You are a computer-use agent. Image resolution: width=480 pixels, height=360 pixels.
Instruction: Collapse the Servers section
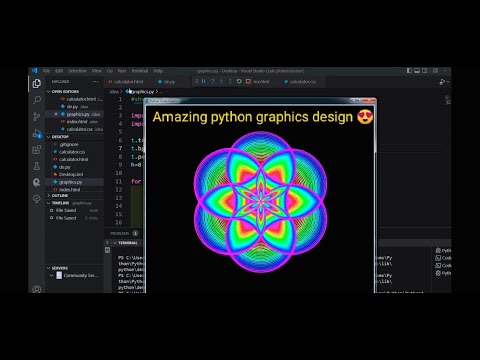click(x=49, y=268)
